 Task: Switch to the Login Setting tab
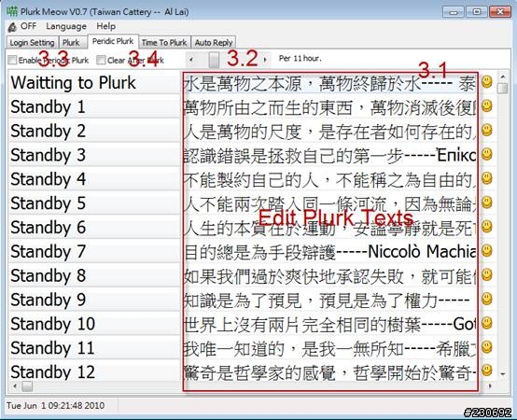tap(33, 43)
